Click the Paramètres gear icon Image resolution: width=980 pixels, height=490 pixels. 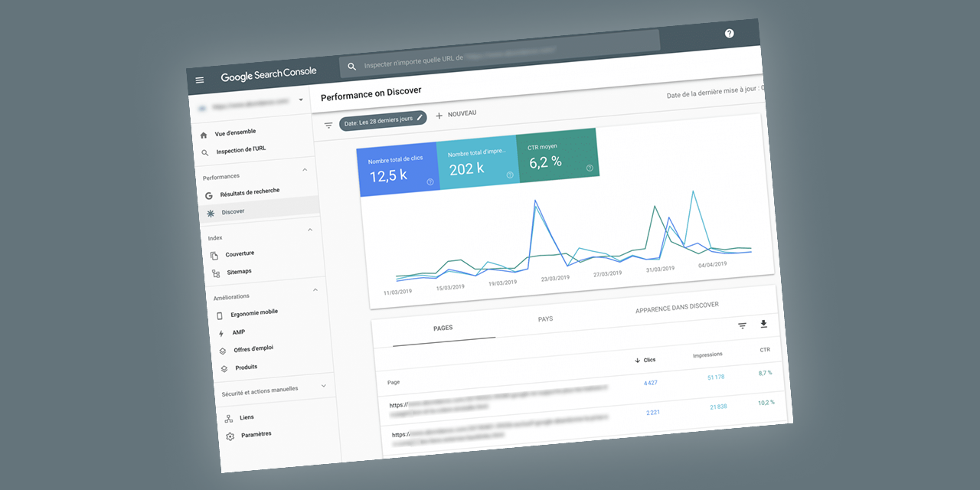(x=230, y=436)
